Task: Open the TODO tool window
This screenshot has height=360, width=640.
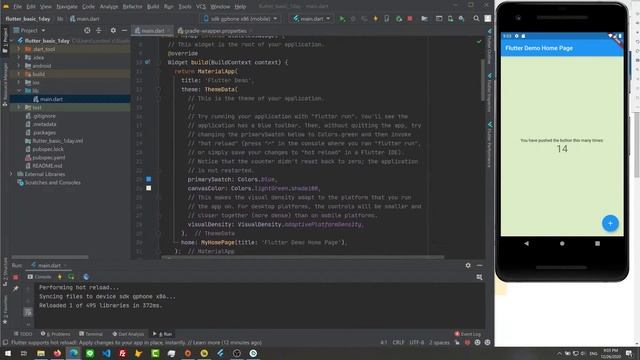Action: 22,334
